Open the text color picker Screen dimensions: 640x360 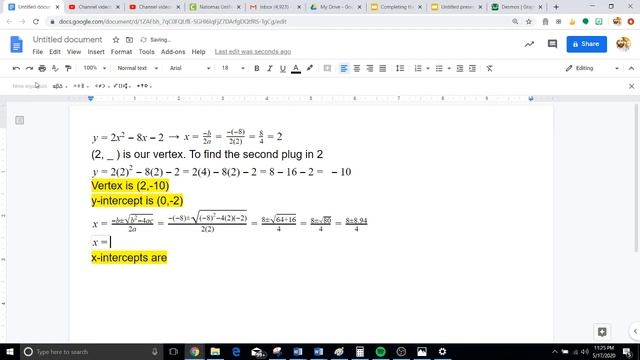296,69
